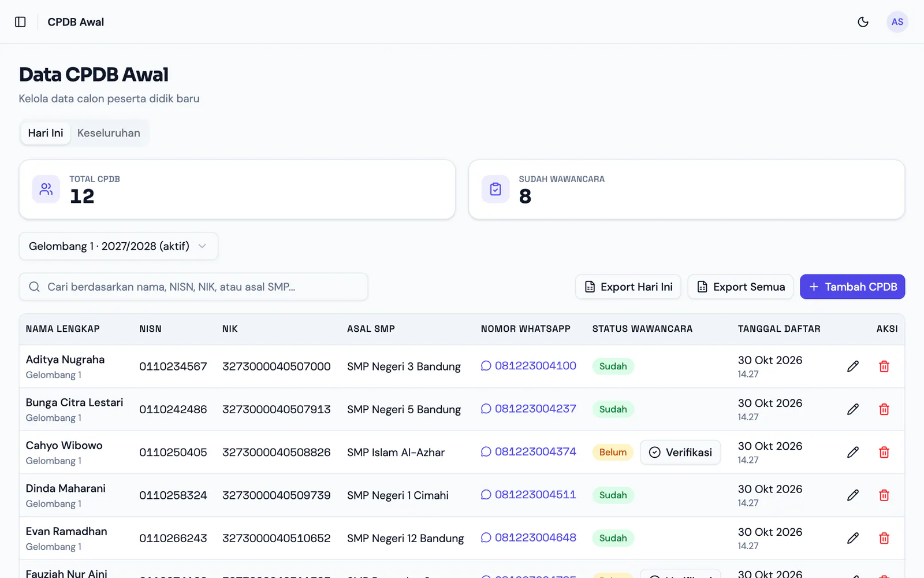Click the Sudah Wawancara clipboard icon
The image size is (924, 578).
pyautogui.click(x=495, y=189)
